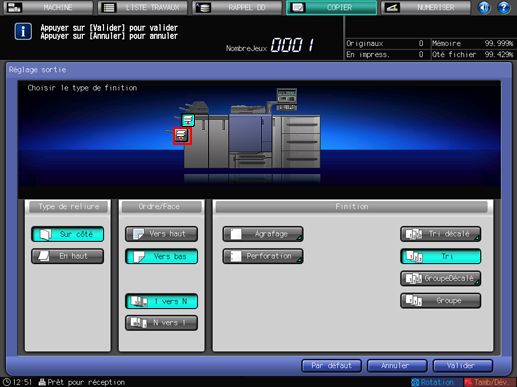Switch to the LISTE TRAVAUX tab
The image size is (517, 387).
[x=143, y=7]
